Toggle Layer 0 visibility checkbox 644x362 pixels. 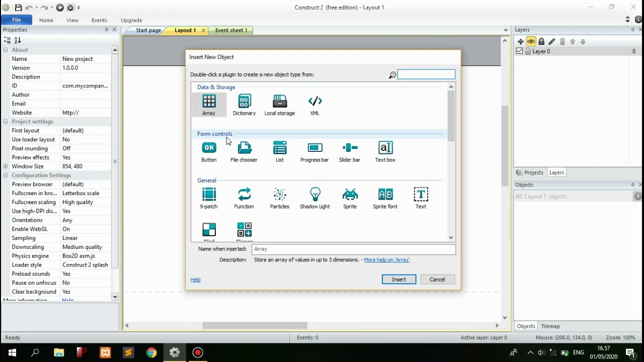[520, 51]
